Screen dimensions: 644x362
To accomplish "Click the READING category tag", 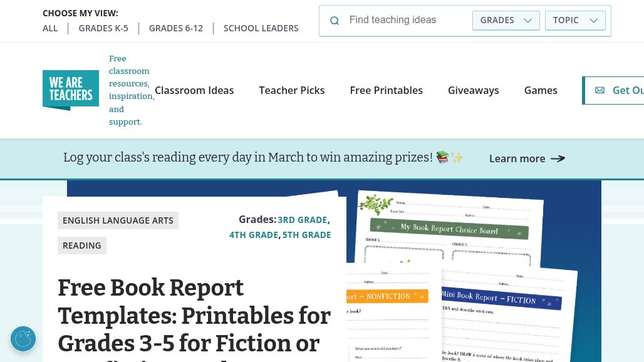I will tap(82, 246).
